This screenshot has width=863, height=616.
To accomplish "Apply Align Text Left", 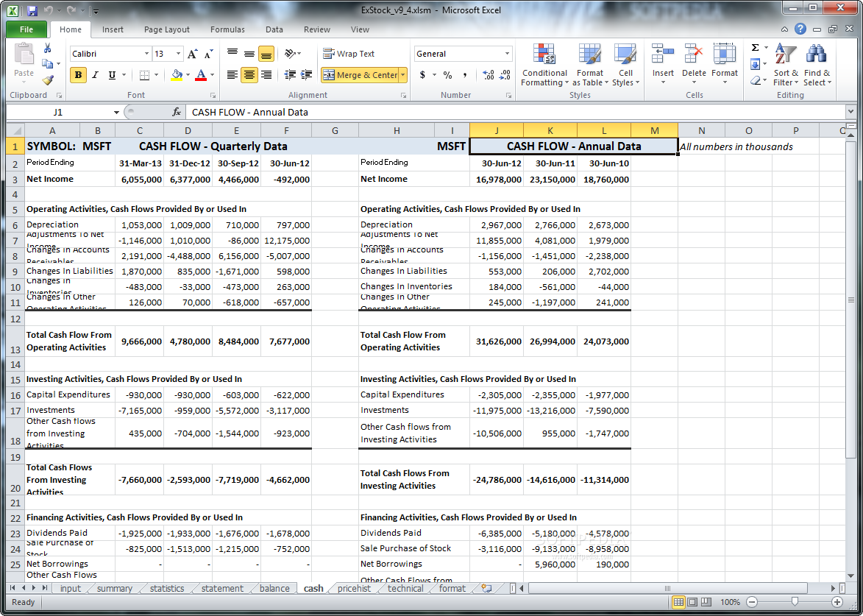I will (x=232, y=75).
